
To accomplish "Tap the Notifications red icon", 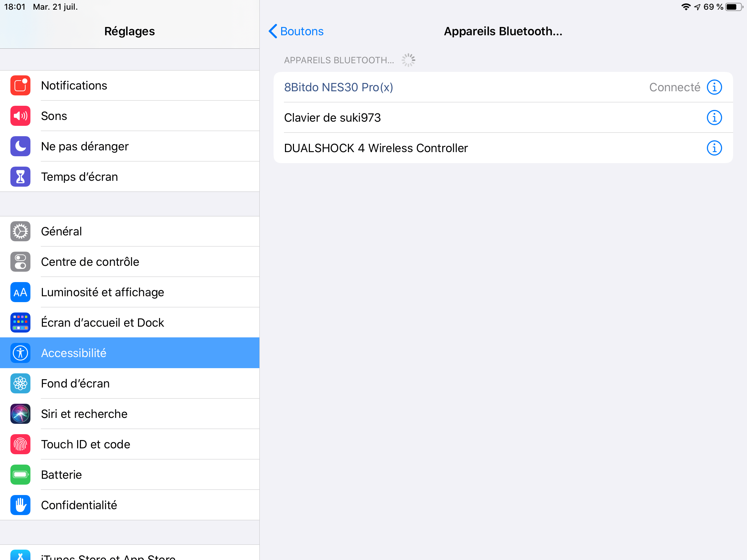I will click(20, 85).
